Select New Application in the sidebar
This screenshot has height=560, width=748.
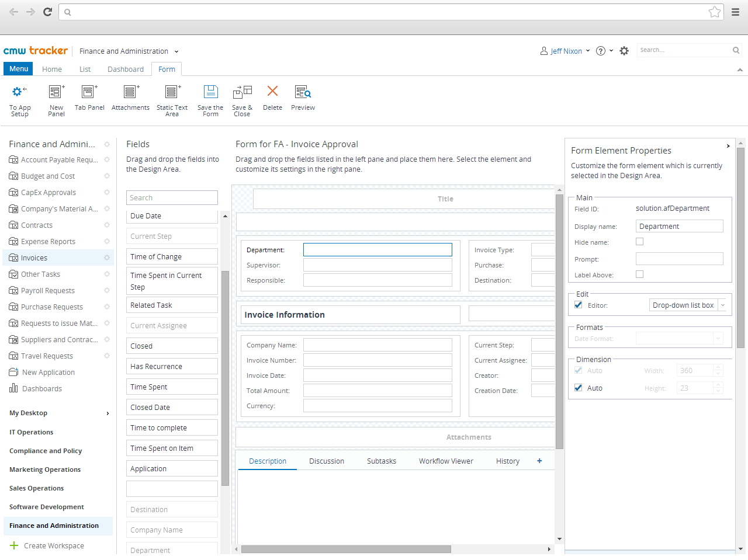click(49, 372)
